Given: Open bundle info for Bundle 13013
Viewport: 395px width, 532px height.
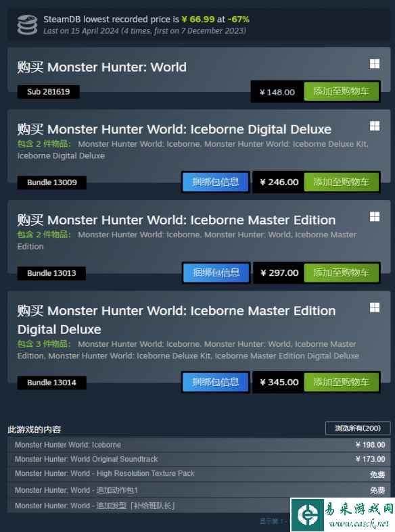Looking at the screenshot, I should 216,272.
